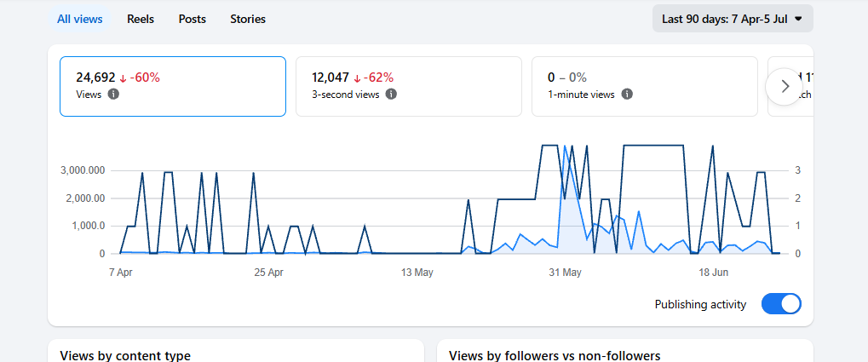Image resolution: width=868 pixels, height=362 pixels.
Task: Select the All views tab
Action: pos(80,20)
